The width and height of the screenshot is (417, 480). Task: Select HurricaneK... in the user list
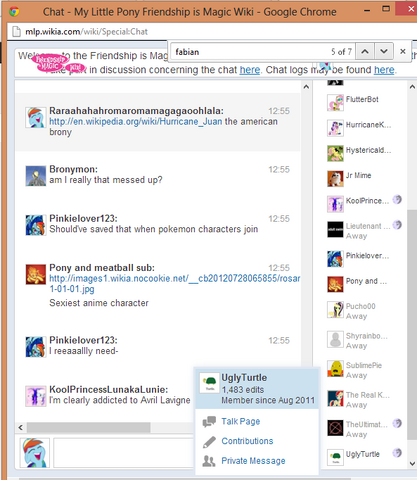click(363, 127)
